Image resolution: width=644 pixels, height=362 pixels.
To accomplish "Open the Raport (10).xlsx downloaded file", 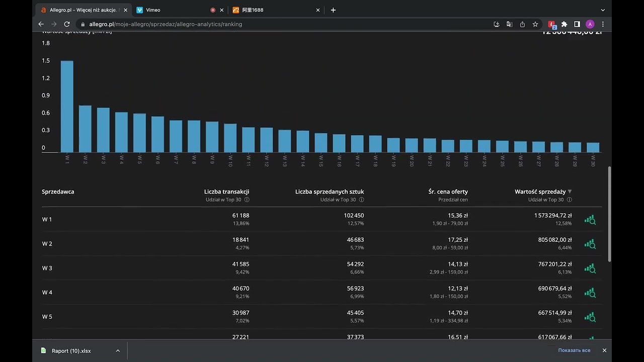I will pyautogui.click(x=70, y=350).
